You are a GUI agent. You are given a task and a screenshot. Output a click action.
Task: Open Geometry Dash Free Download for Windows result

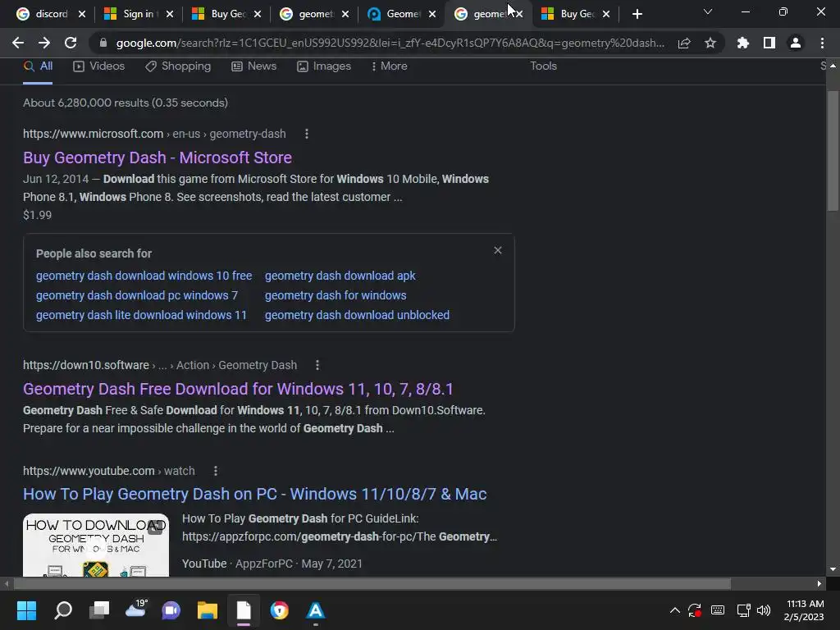click(x=238, y=389)
